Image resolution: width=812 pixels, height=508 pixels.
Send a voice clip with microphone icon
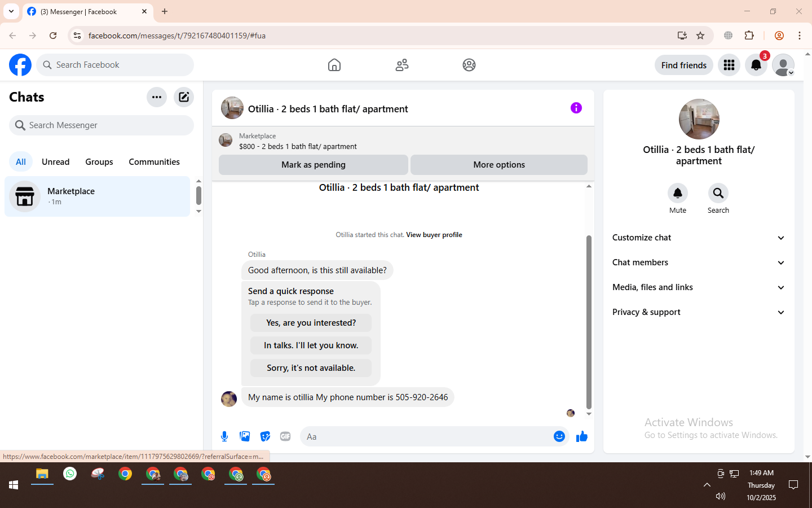click(x=224, y=436)
